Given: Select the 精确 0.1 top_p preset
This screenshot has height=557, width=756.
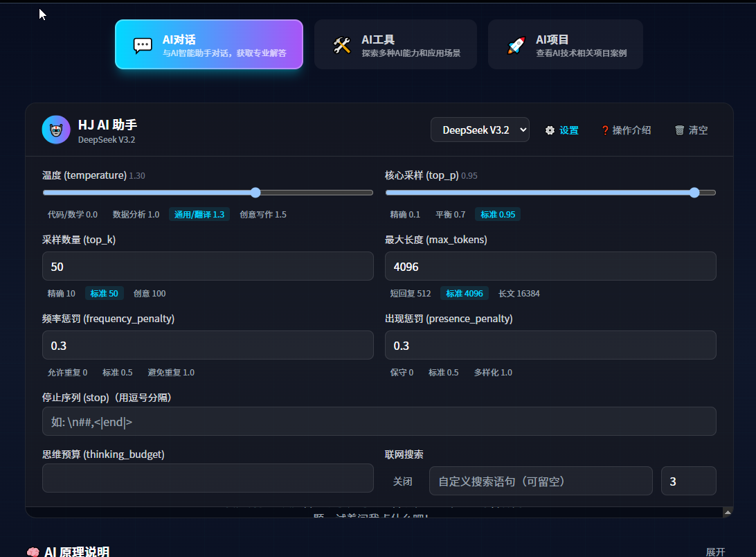Looking at the screenshot, I should (x=405, y=215).
